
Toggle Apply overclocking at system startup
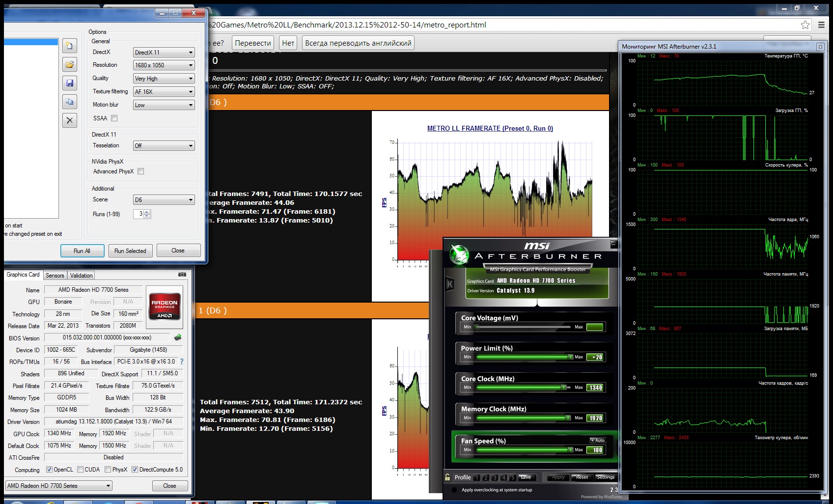click(x=454, y=490)
